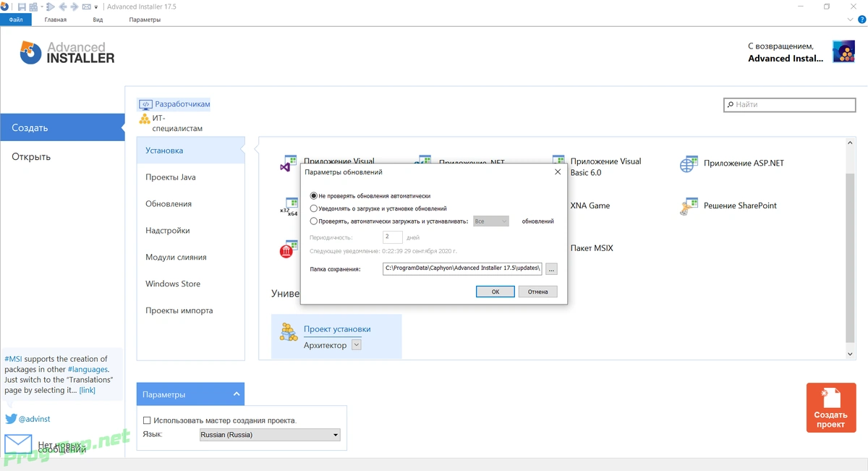Choose the Решение SharePoint project icon

tap(688, 207)
